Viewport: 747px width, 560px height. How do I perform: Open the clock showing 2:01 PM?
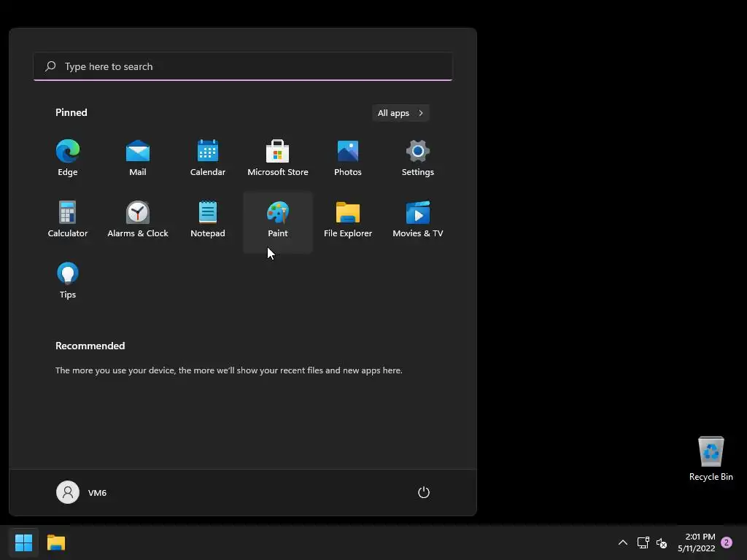click(697, 542)
